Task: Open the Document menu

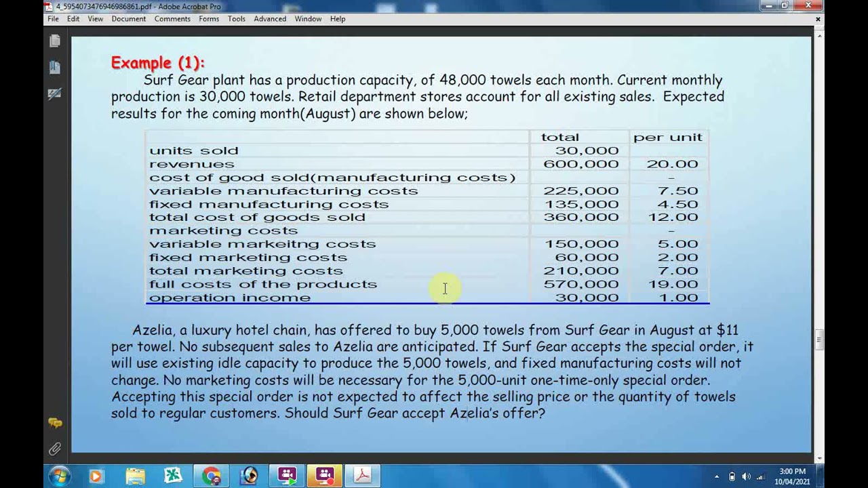Action: pos(129,19)
